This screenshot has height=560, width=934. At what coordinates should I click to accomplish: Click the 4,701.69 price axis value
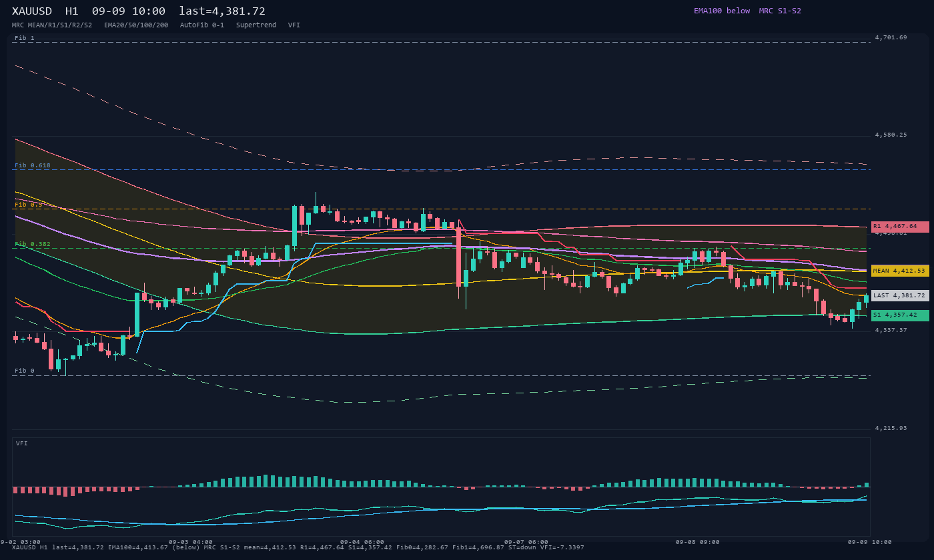[891, 37]
